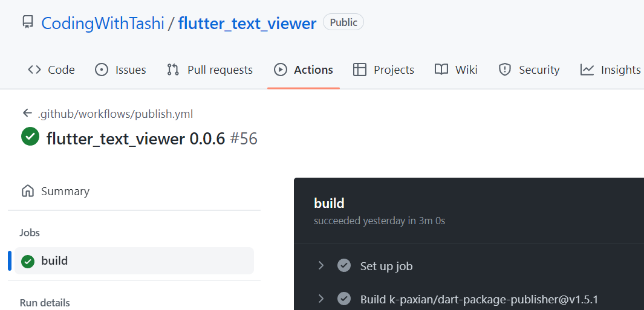The width and height of the screenshot is (644, 310).
Task: Go back using the left arrow
Action: click(x=27, y=113)
